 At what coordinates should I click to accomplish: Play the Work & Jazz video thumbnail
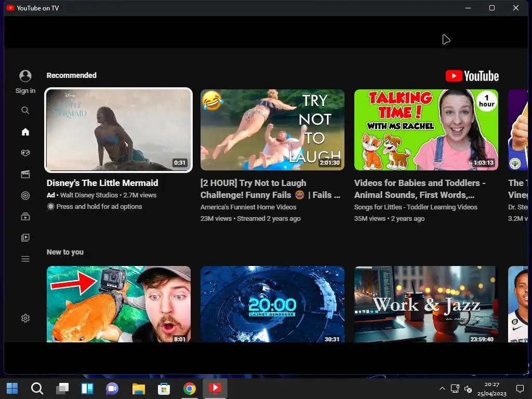[426, 304]
